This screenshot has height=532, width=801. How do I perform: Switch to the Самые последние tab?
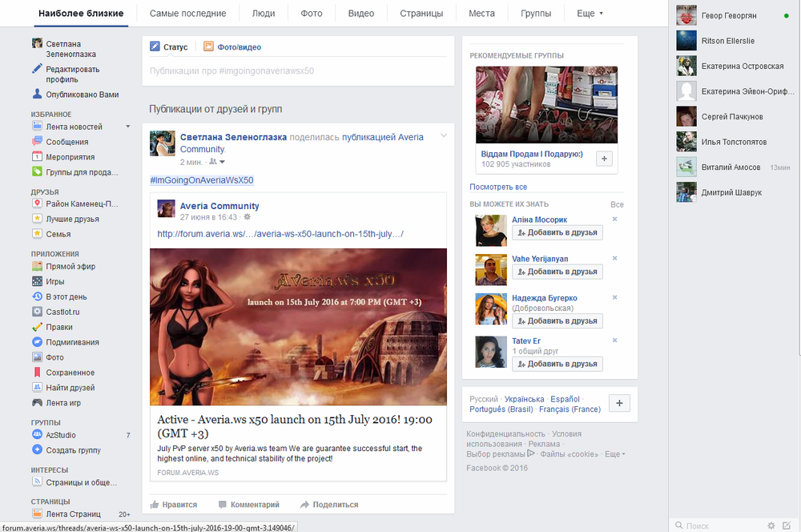coord(187,14)
